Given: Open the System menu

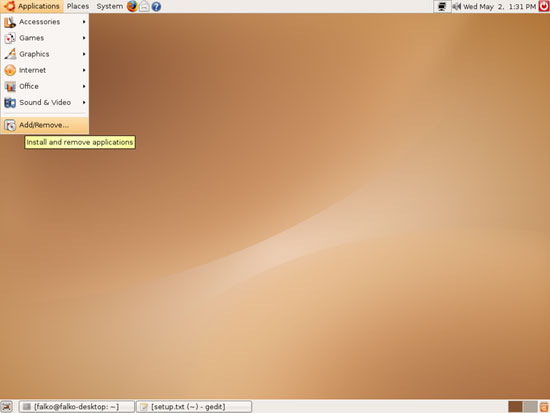Looking at the screenshot, I should click(x=110, y=6).
